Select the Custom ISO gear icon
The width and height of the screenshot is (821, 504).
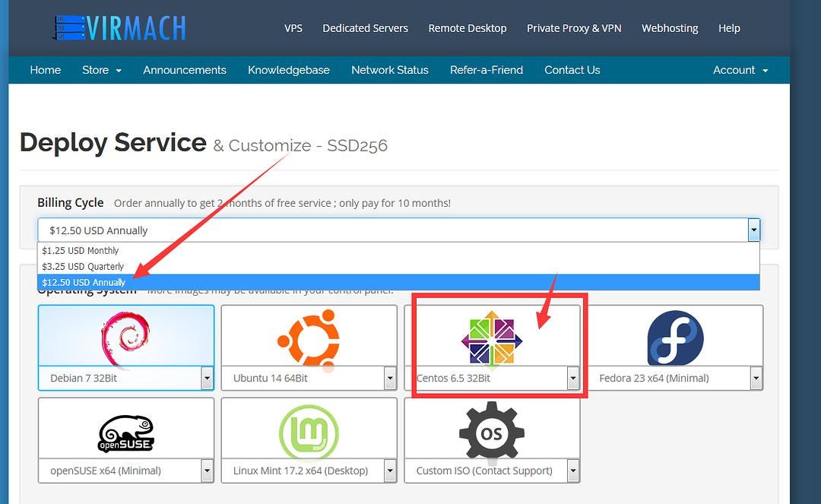coord(492,433)
